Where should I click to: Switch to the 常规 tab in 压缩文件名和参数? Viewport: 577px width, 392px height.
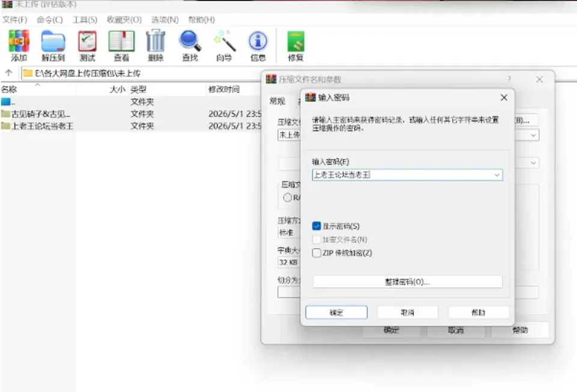pos(278,101)
